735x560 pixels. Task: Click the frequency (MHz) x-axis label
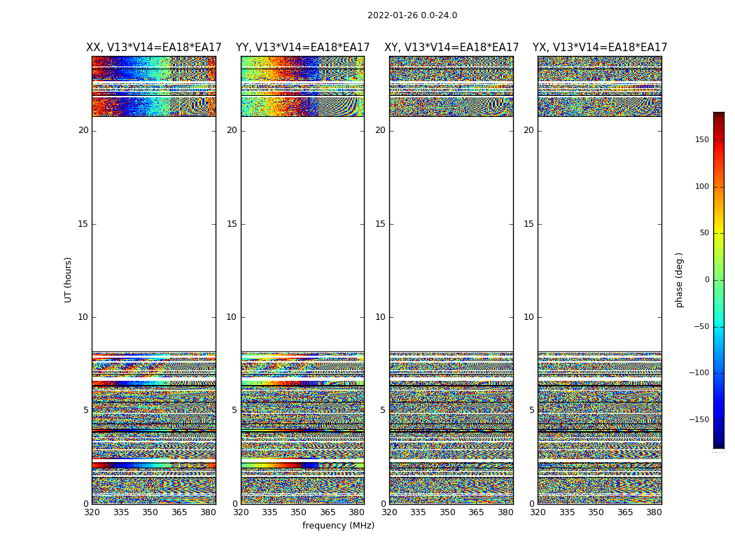click(x=338, y=525)
